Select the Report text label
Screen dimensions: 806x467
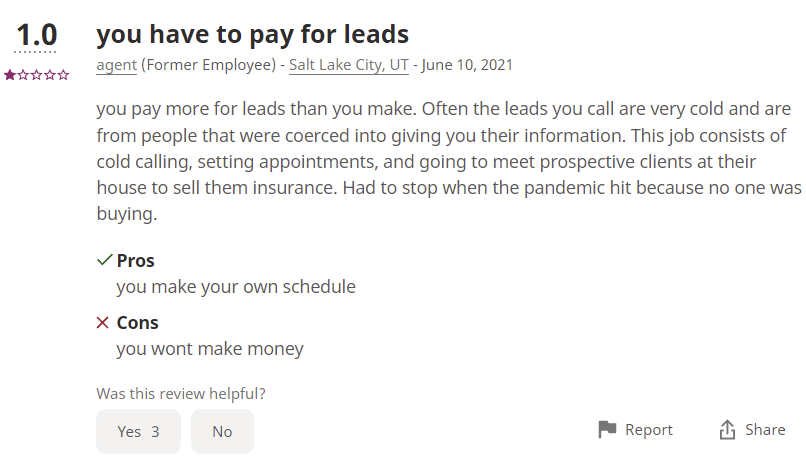[x=649, y=429]
